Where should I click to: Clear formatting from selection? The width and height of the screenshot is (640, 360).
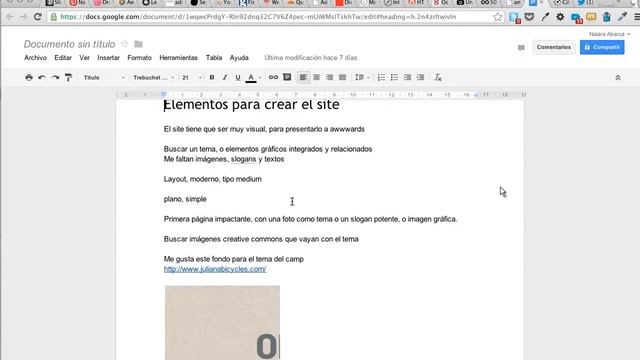pos(438,77)
